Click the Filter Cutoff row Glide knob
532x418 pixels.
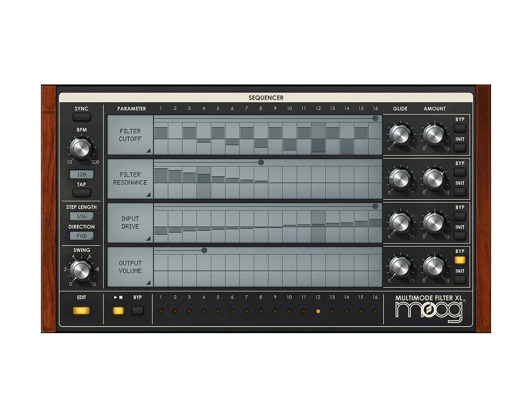400,135
